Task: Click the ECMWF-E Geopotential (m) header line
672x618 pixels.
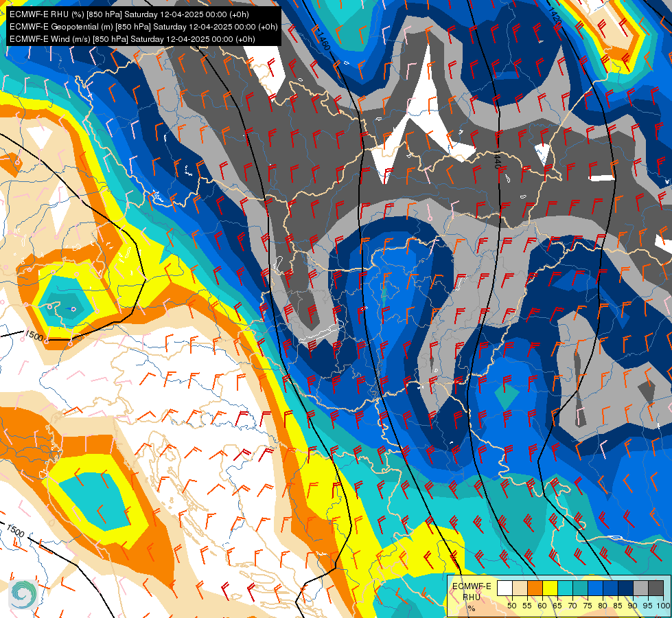Action: tap(143, 27)
